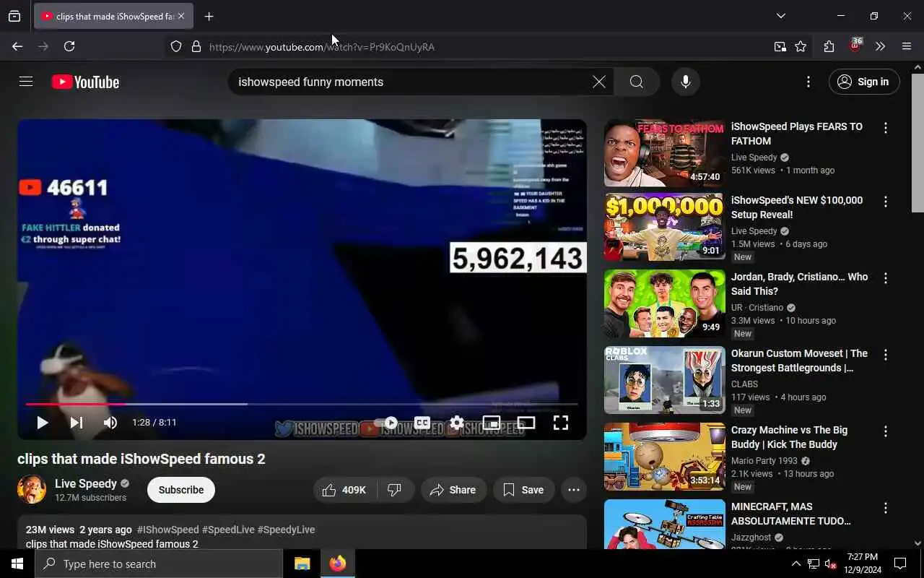Open picture-in-picture URL bar icon

click(x=780, y=46)
